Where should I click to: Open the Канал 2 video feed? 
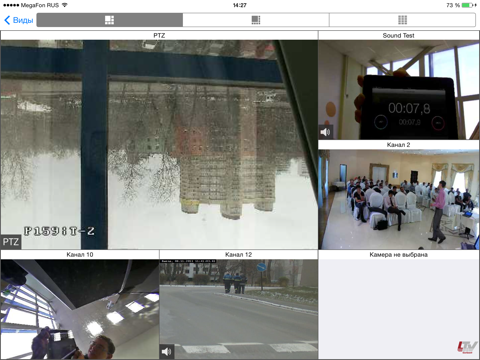pyautogui.click(x=399, y=199)
